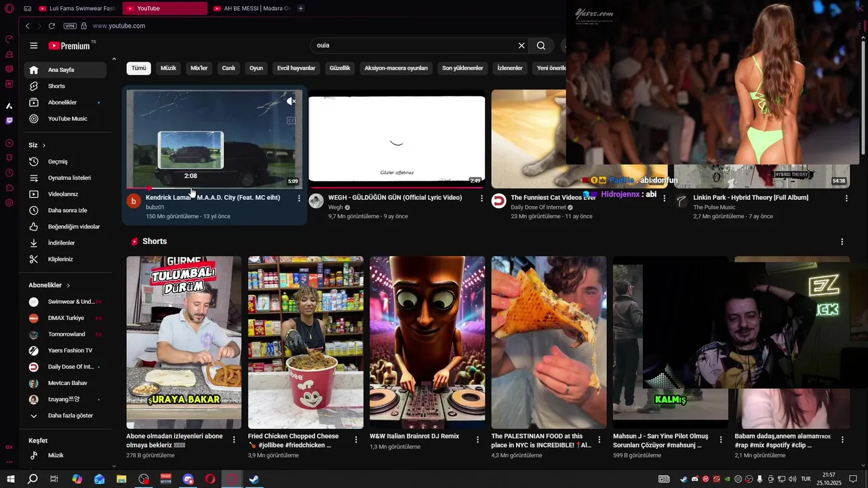Expand the Abonelikler section chevron
The height and width of the screenshot is (488, 868).
[x=68, y=285]
